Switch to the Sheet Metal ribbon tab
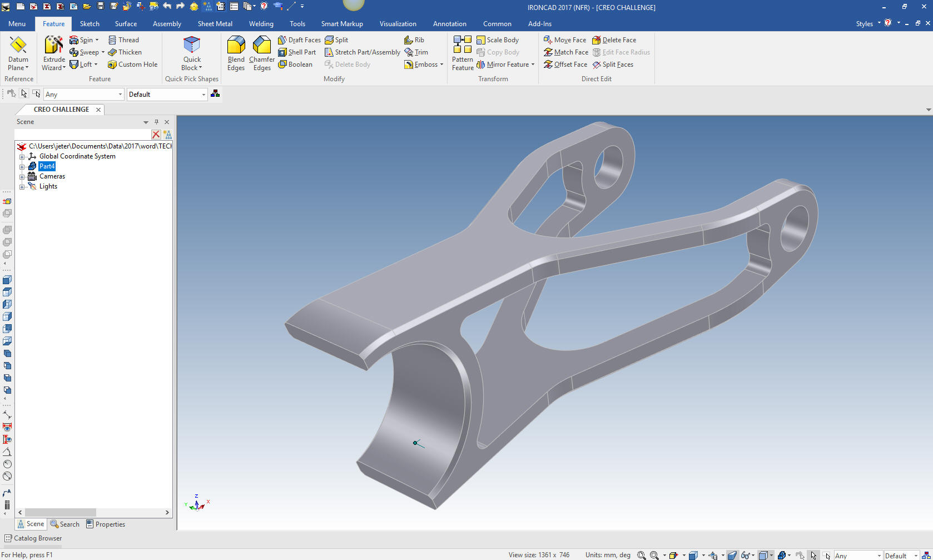Screen dimensions: 933x560 (215, 24)
